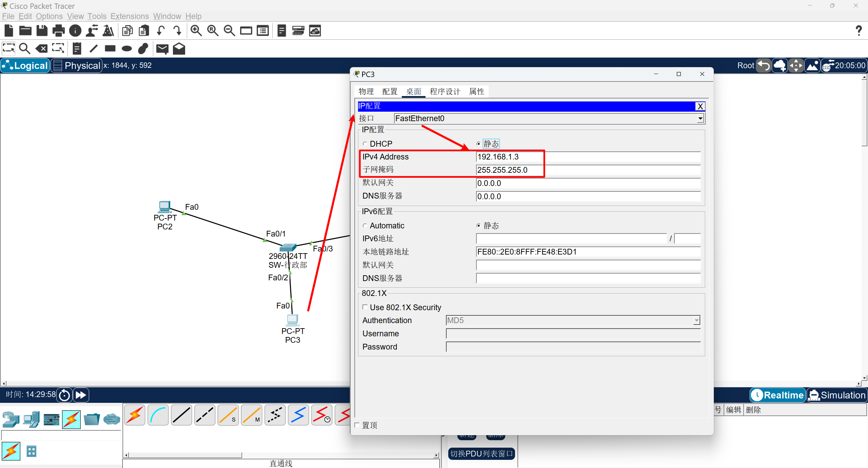The image size is (868, 468).
Task: Select the Network Devices category icon
Action: click(x=11, y=419)
